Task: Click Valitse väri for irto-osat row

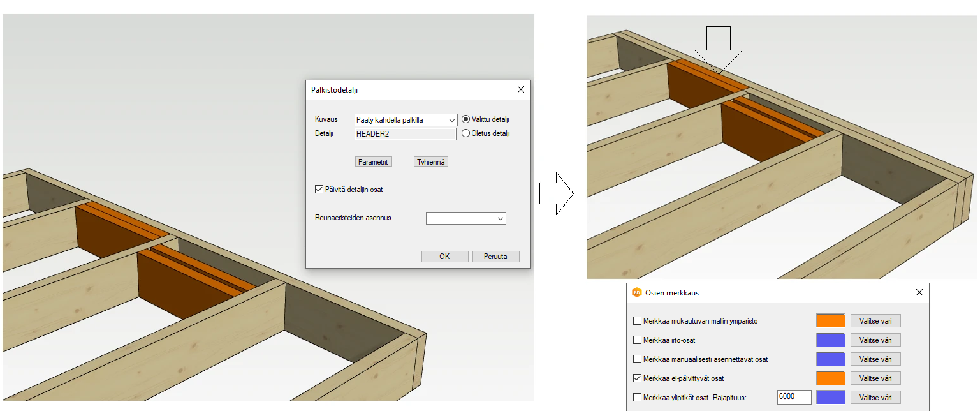Action: click(875, 340)
